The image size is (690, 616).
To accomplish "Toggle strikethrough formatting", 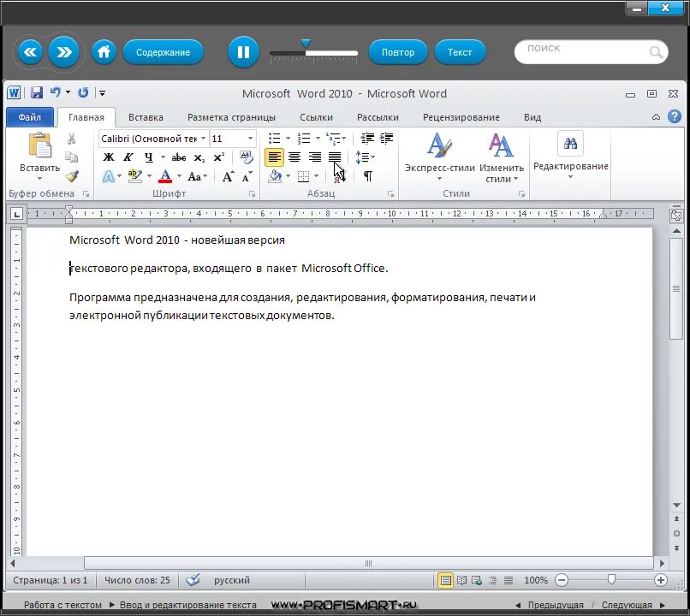I will [x=179, y=157].
